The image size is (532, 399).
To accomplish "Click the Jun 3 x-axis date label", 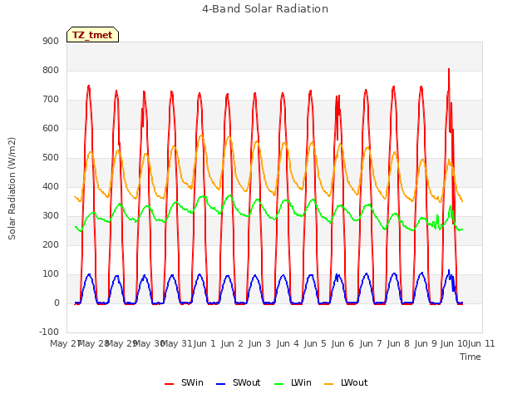I will (x=259, y=343).
